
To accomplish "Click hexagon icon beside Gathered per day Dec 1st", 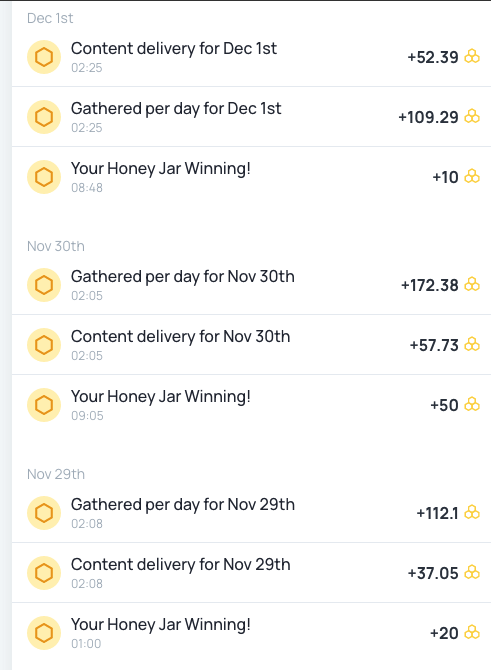I will (44, 117).
